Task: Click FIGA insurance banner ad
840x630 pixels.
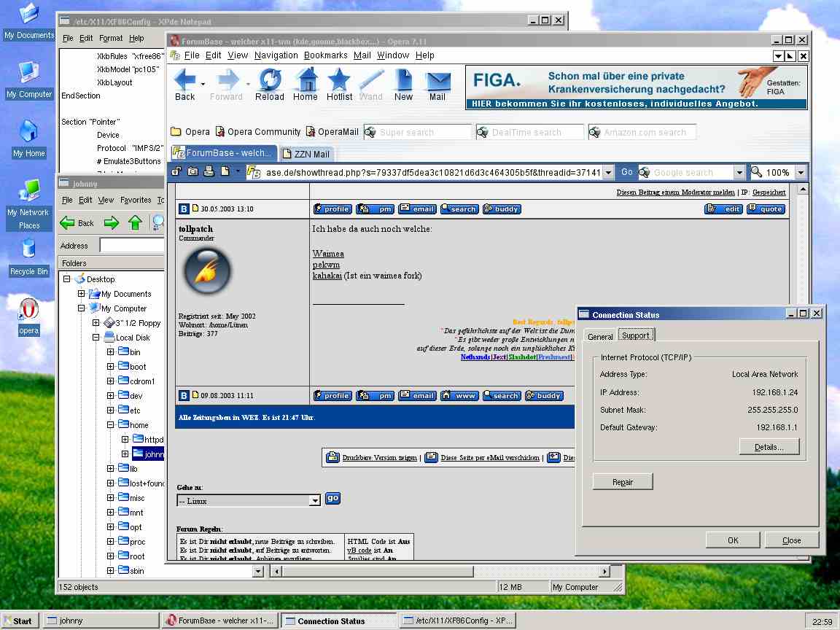Action: [x=637, y=87]
